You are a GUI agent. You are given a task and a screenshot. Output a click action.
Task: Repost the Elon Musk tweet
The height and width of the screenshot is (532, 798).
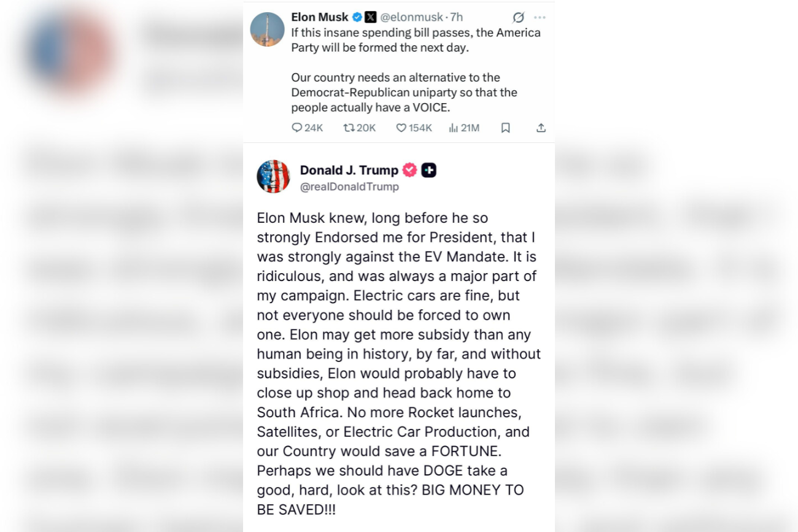[349, 128]
